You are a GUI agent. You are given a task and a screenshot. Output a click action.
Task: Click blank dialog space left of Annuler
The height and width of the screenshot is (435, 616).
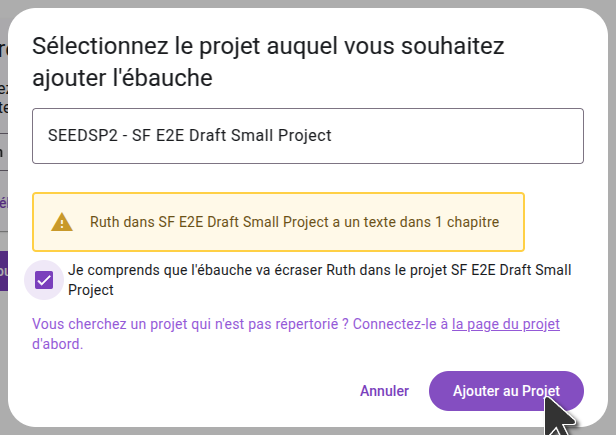pos(200,390)
